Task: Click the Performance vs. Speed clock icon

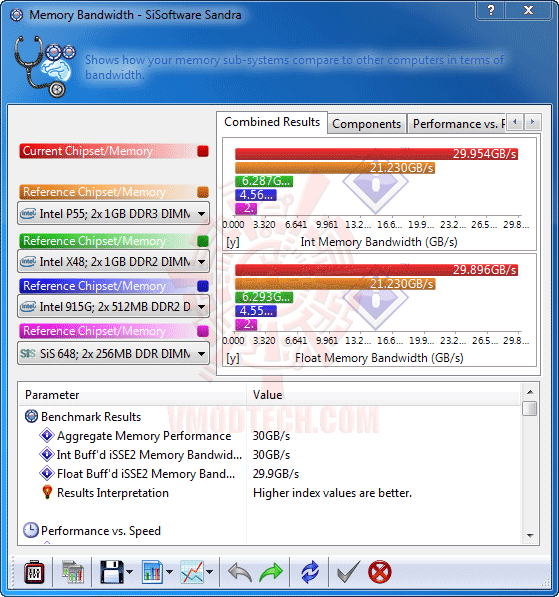Action: tap(31, 530)
